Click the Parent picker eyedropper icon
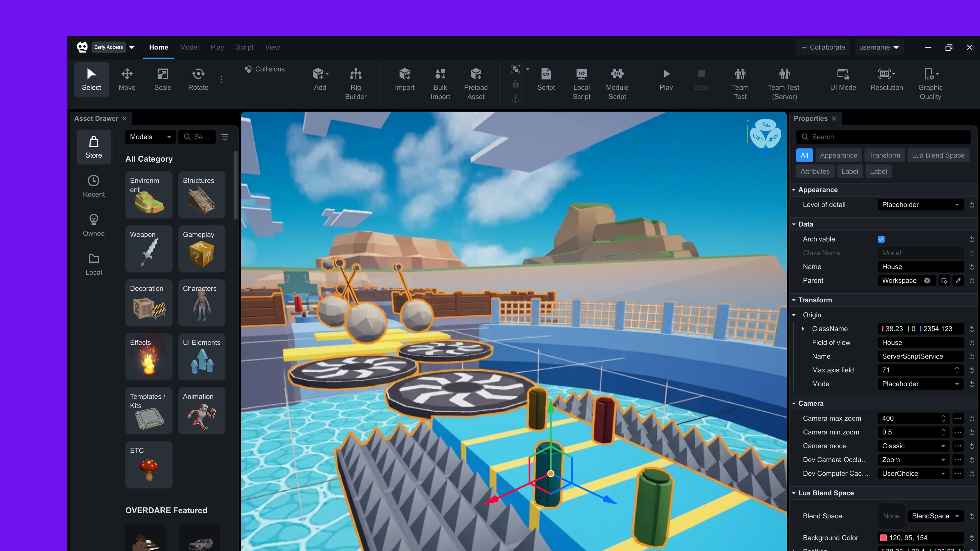 pos(958,281)
